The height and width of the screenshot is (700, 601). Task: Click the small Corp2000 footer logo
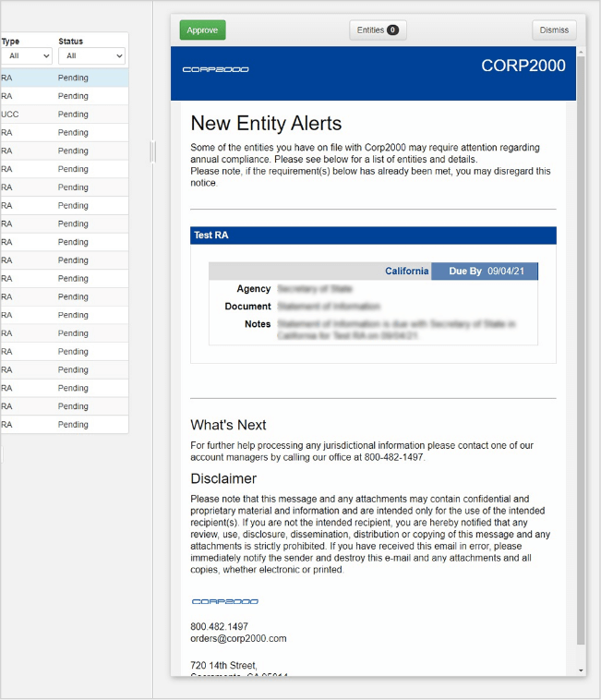[225, 602]
